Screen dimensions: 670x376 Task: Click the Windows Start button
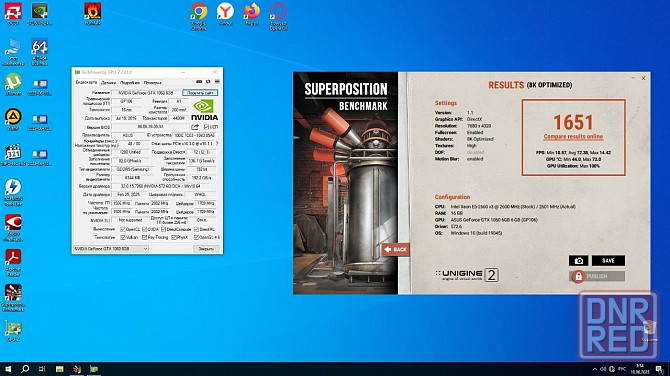point(8,369)
